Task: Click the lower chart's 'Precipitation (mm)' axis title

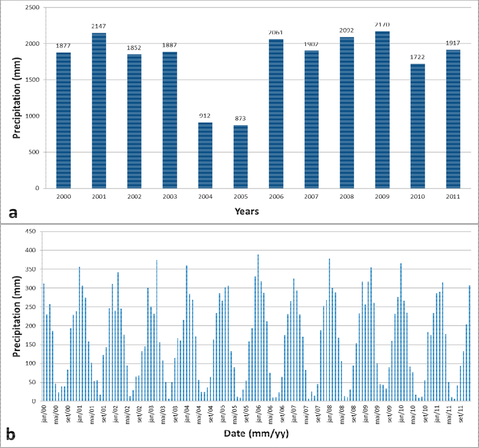Action: [x=16, y=316]
